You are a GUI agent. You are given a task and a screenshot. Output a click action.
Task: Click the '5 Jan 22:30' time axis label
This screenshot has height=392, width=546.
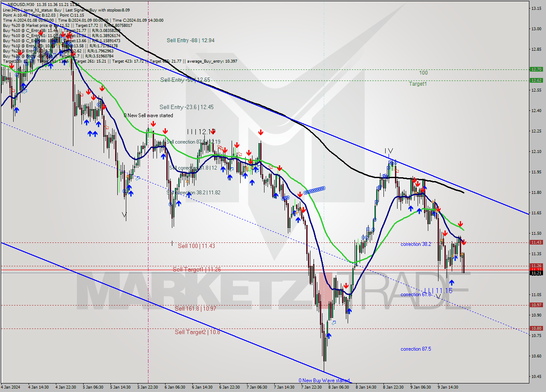(147, 387)
